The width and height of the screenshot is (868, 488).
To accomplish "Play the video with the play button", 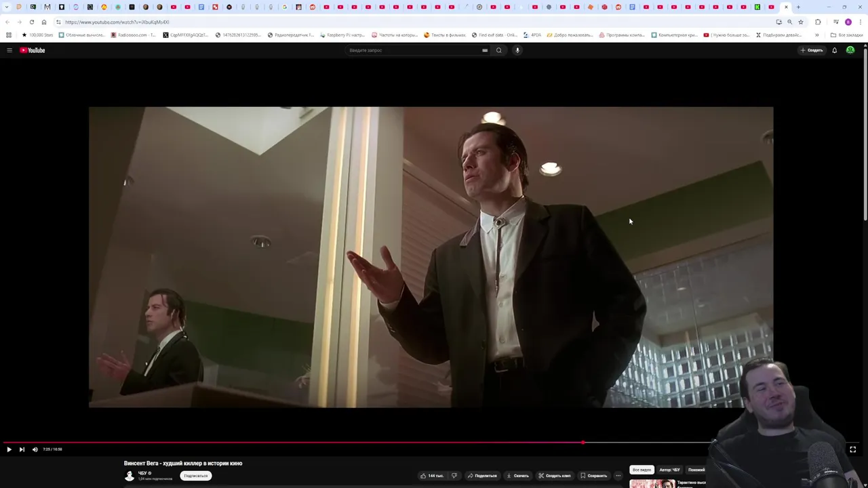I will pos(9,449).
